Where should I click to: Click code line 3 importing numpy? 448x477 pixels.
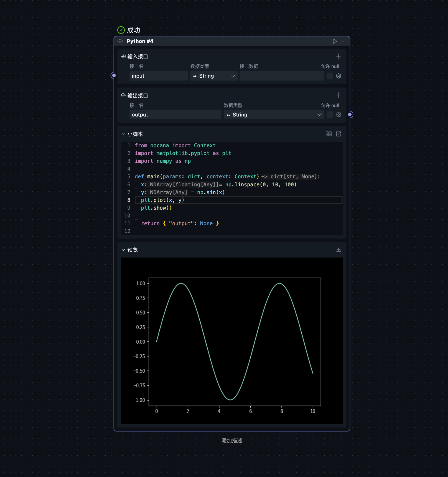[163, 161]
